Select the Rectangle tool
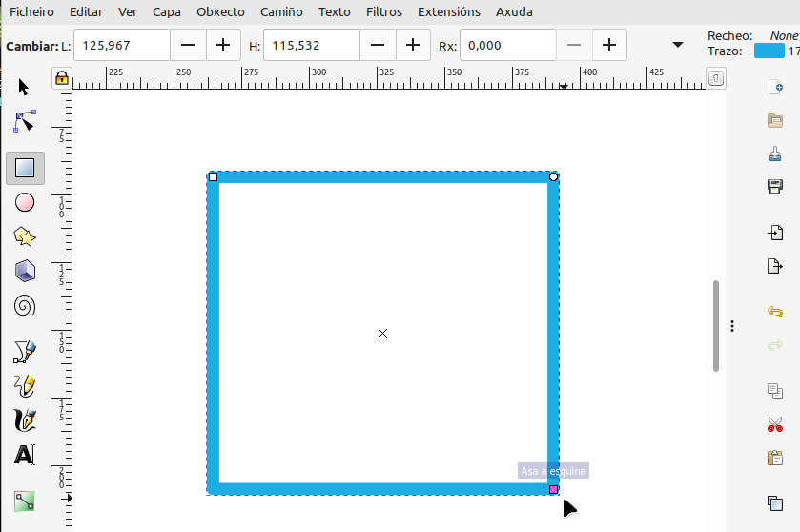Image resolution: width=800 pixels, height=532 pixels. (x=25, y=168)
